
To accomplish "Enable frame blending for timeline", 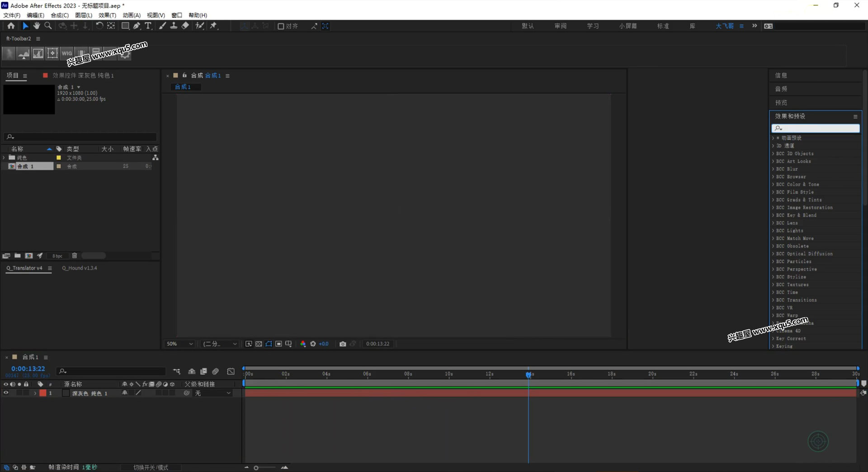I will point(203,372).
